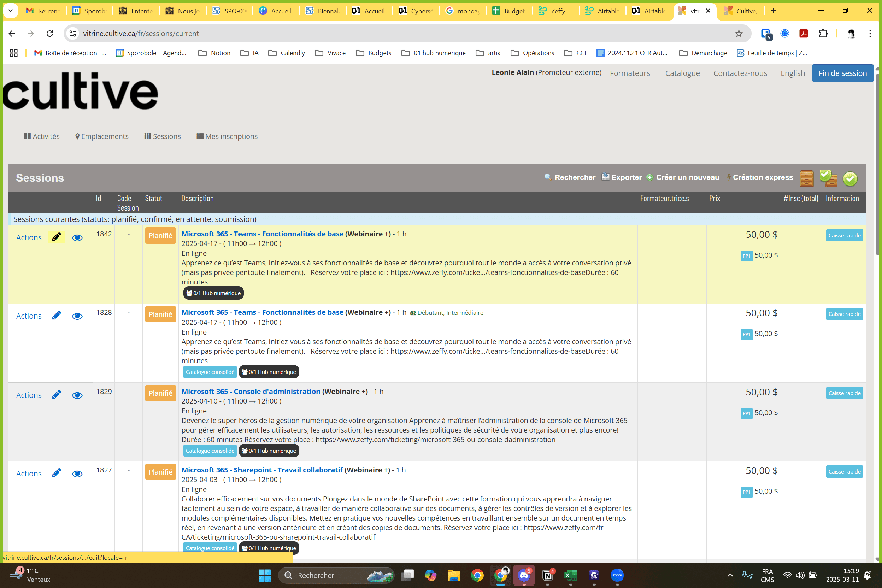Click the cultive logo
882x588 pixels.
click(81, 91)
